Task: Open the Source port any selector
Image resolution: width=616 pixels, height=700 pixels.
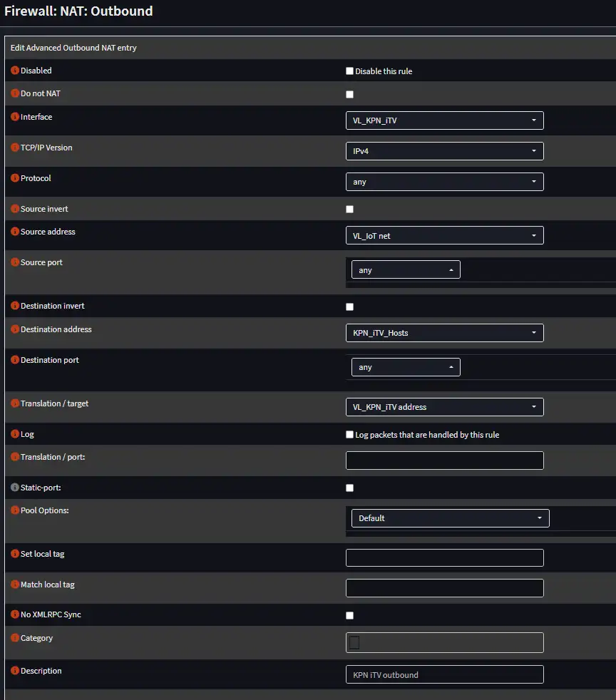Action: (406, 269)
